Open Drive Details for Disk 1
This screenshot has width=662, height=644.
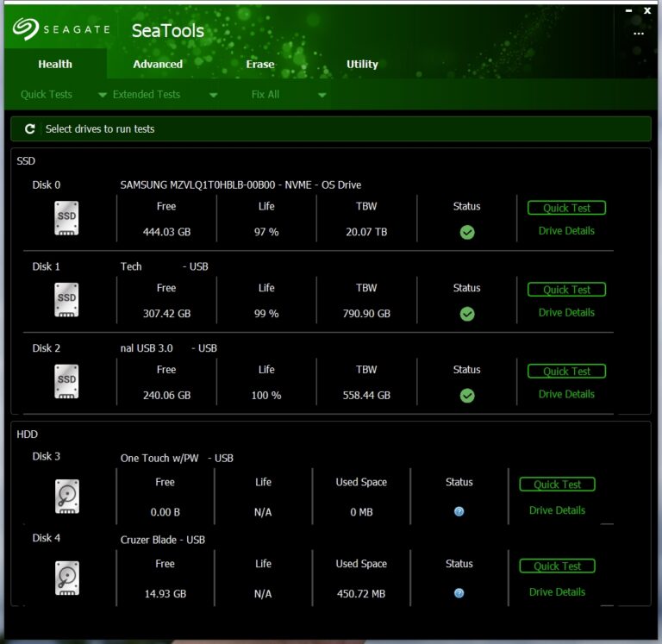tap(566, 313)
